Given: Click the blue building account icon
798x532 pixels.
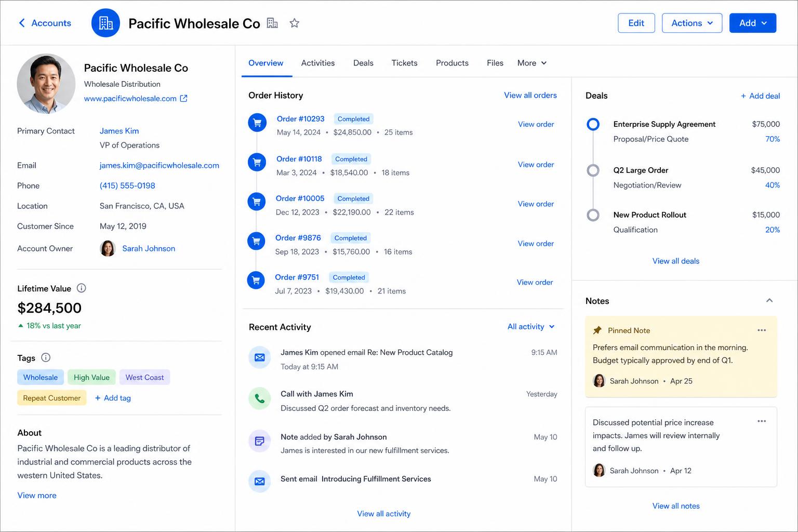Looking at the screenshot, I should pos(105,23).
